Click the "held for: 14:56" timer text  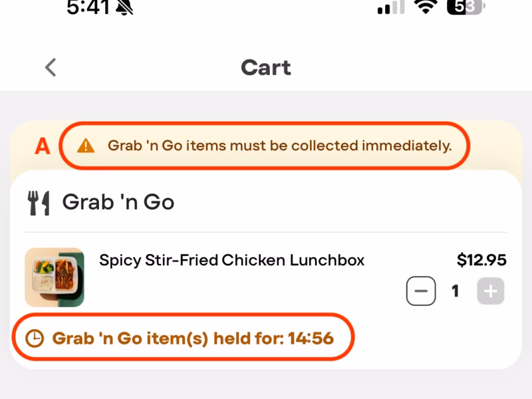pyautogui.click(x=193, y=338)
